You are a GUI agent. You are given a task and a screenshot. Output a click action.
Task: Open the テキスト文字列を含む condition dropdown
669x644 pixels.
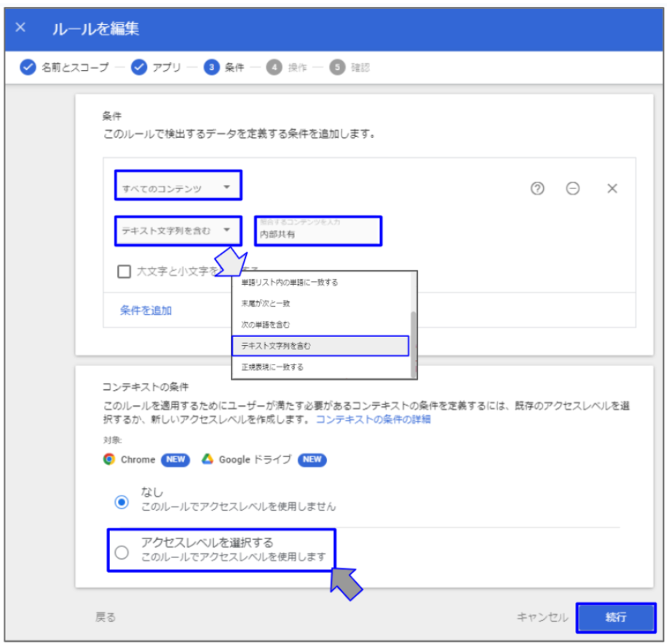click(178, 231)
